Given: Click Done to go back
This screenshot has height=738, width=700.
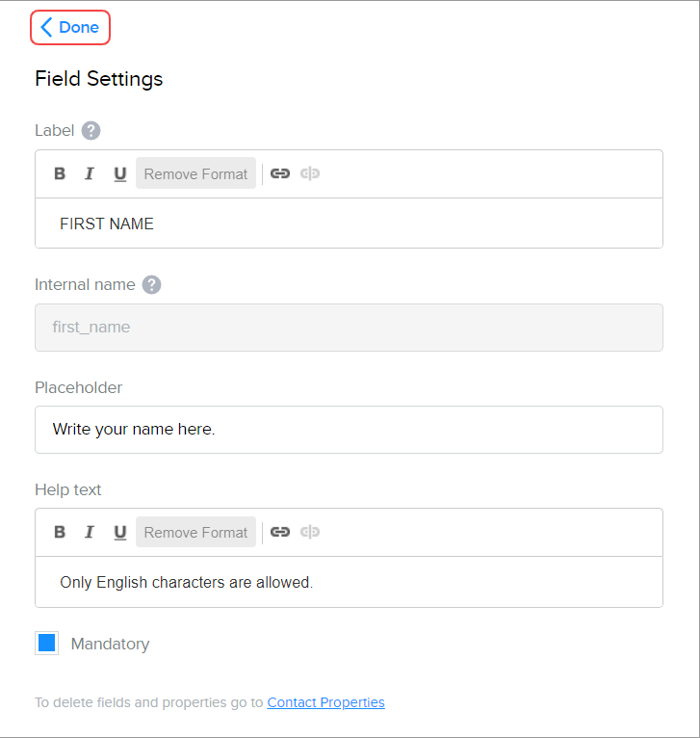Looking at the screenshot, I should (70, 28).
